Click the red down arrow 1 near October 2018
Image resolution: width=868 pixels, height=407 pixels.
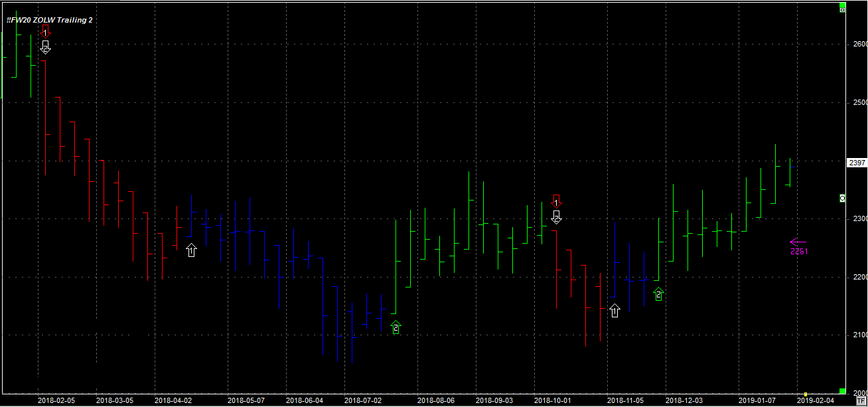pos(557,200)
